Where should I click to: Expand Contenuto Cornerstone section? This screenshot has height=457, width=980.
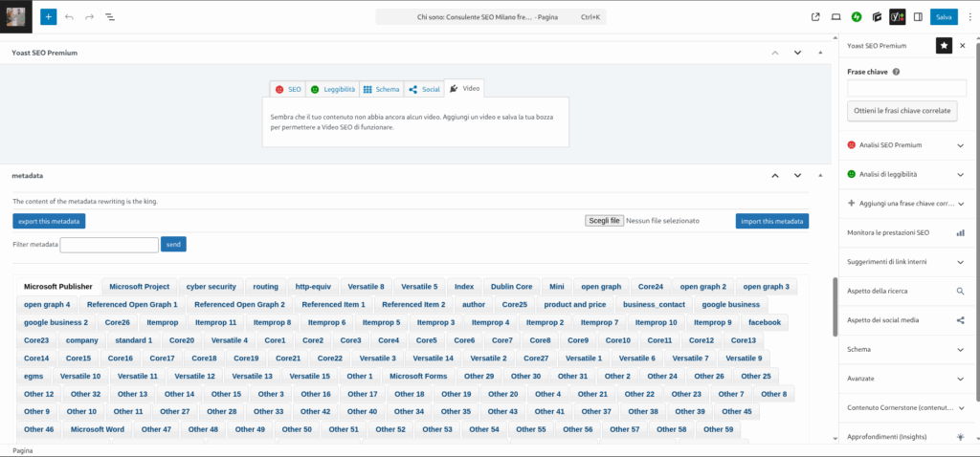pos(905,407)
